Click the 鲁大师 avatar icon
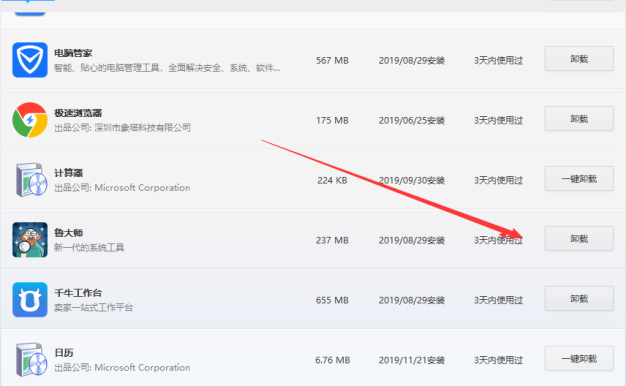This screenshot has height=386, width=626. (x=30, y=240)
